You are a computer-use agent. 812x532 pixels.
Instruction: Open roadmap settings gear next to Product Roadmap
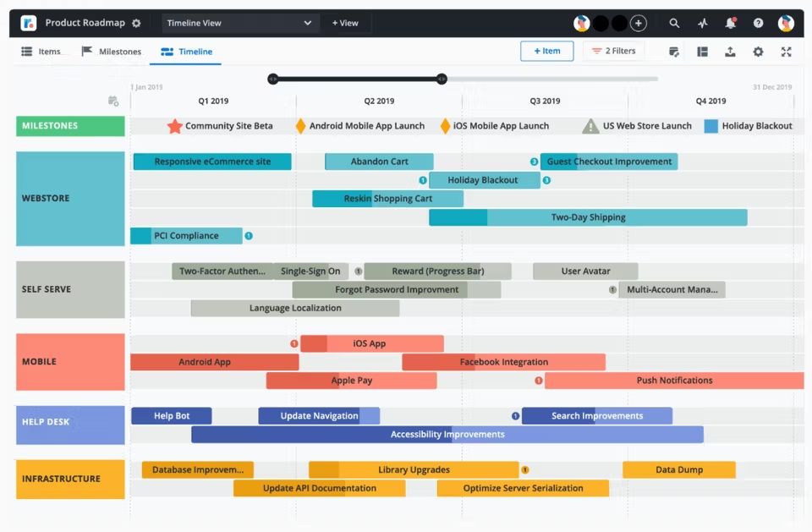[x=137, y=24]
